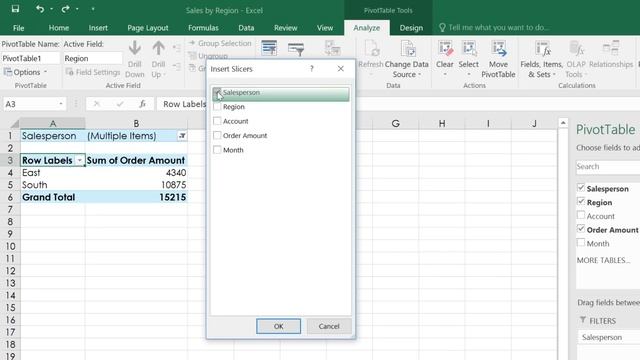This screenshot has width=640, height=360.
Task: Click the Clear PivotTable icon
Action: [444, 49]
